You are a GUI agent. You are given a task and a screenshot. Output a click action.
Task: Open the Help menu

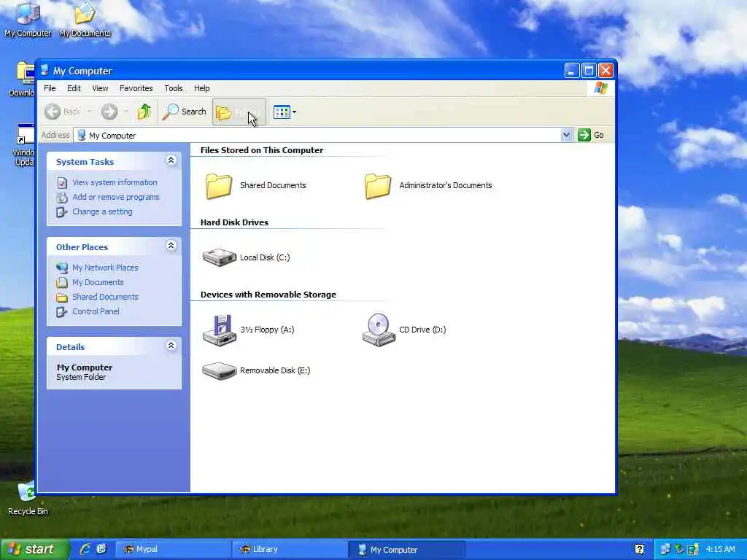[201, 88]
